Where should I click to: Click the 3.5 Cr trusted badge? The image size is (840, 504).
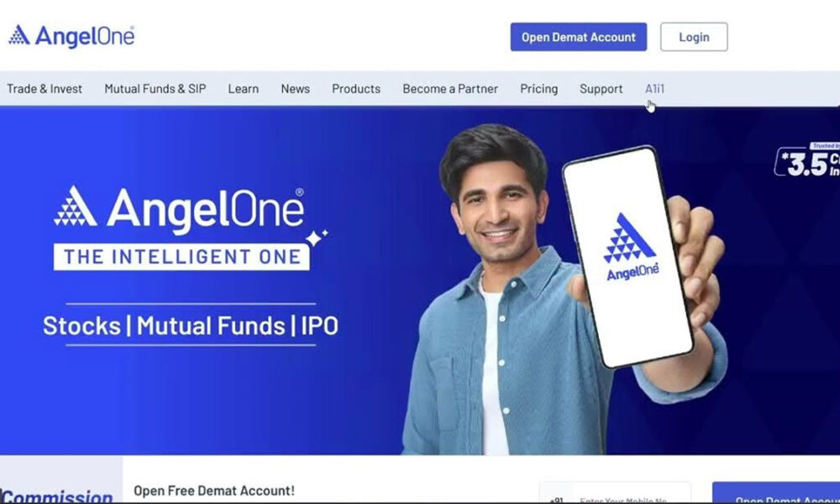click(806, 160)
